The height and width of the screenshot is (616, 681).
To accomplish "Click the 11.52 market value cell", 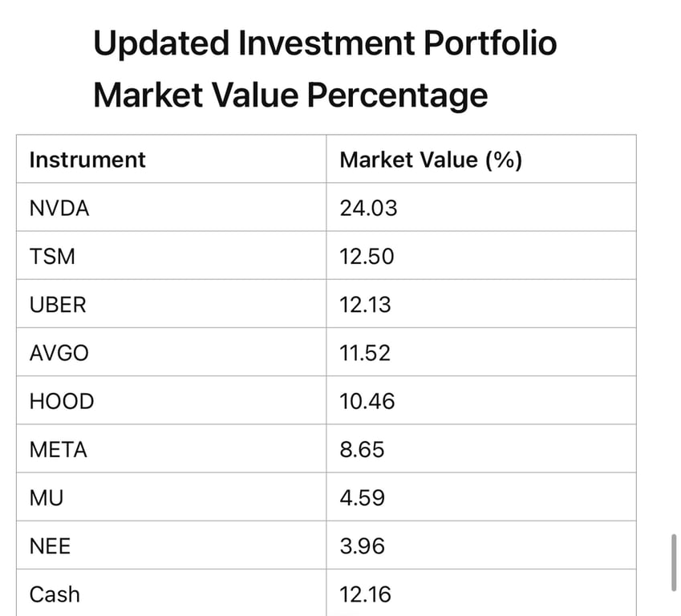I will click(365, 353).
